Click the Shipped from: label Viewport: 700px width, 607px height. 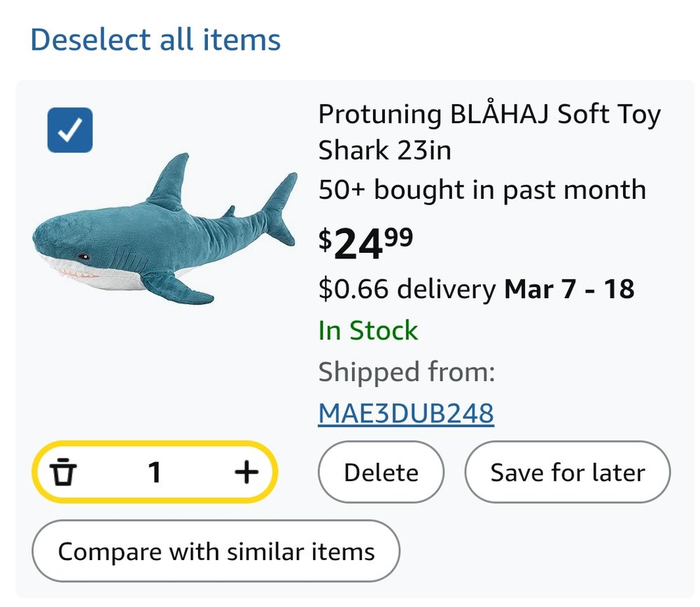point(407,372)
